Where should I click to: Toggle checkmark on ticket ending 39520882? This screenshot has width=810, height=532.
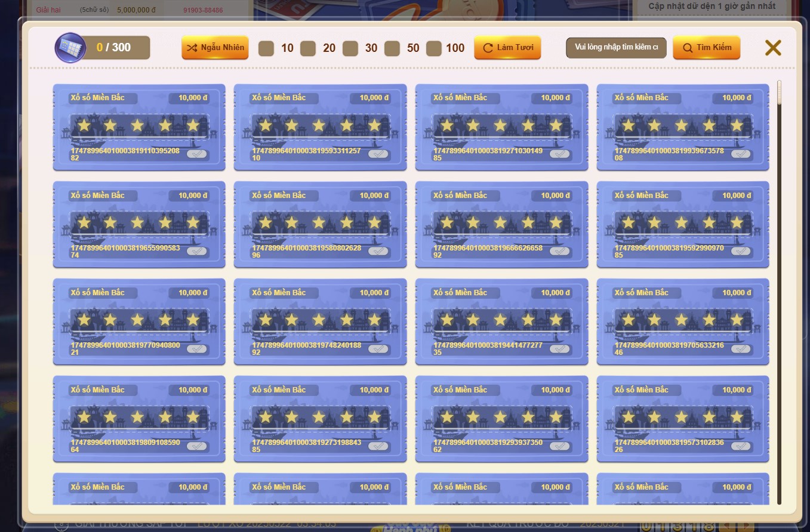pyautogui.click(x=197, y=154)
